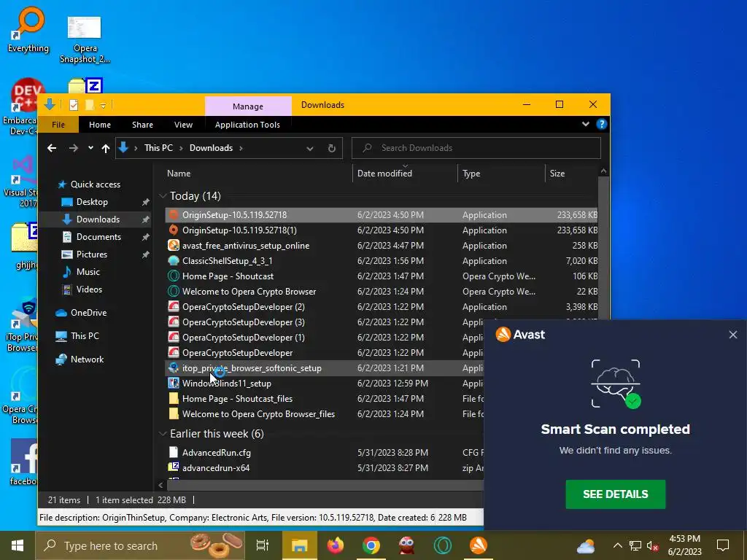Image resolution: width=747 pixels, height=560 pixels.
Task: Go up one folder level arrow
Action: coord(106,148)
